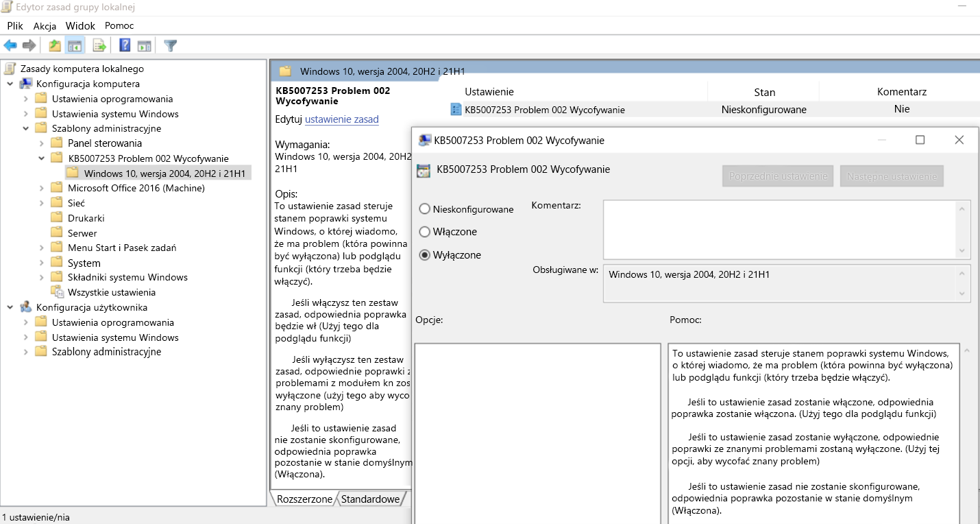Click the selected Windows 10 wersja 2004 tree folder icon
Image resolution: width=980 pixels, height=524 pixels.
point(73,173)
